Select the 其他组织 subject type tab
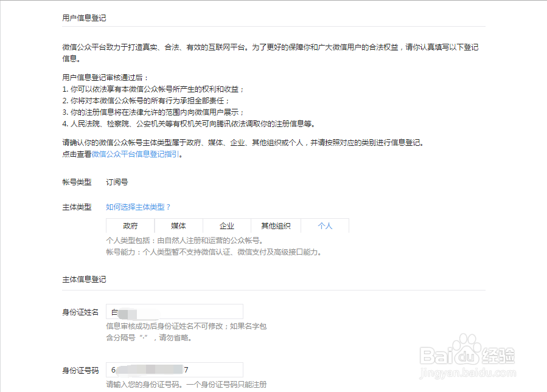The height and width of the screenshot is (392, 547). point(275,225)
